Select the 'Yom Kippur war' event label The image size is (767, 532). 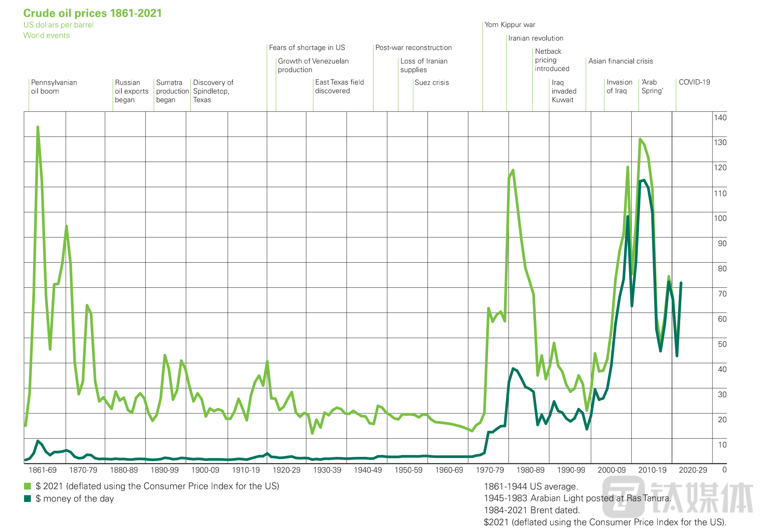click(510, 25)
